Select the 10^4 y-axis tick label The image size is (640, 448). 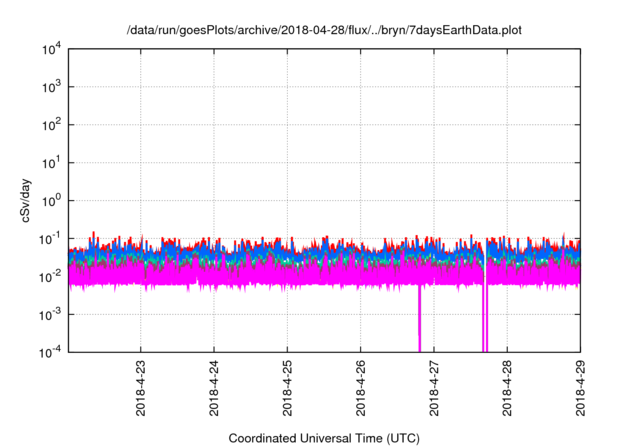[x=50, y=49]
